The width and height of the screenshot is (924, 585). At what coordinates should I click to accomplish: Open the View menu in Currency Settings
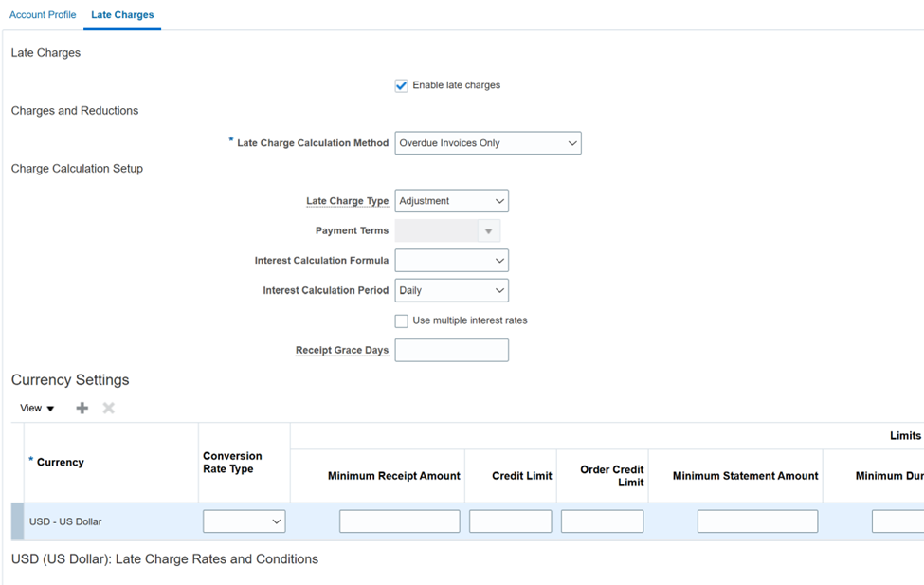pos(37,408)
